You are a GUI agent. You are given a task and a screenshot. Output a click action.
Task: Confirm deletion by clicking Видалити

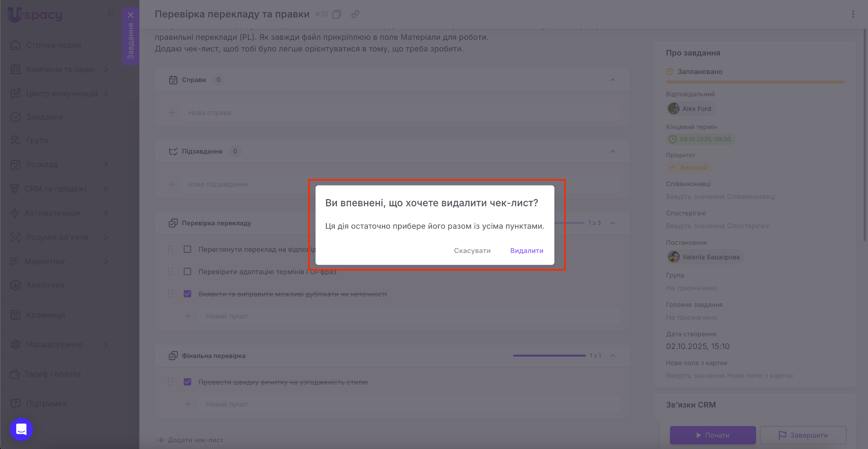pos(526,251)
